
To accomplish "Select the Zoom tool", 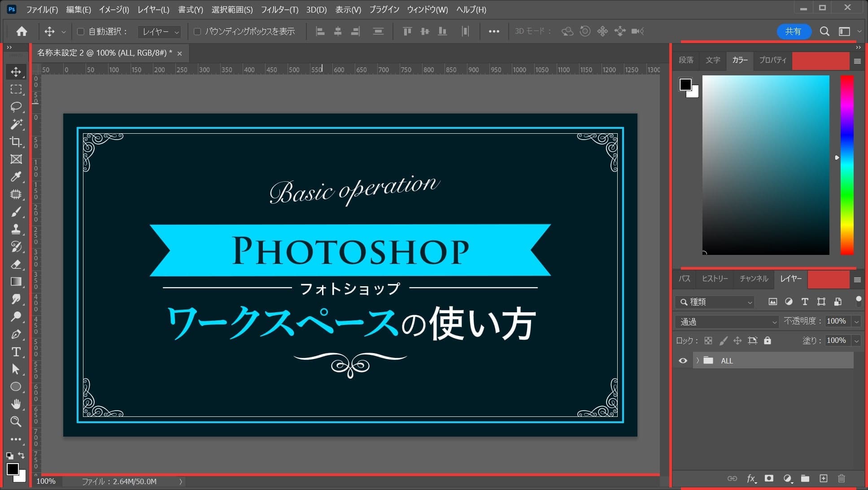I will point(16,422).
